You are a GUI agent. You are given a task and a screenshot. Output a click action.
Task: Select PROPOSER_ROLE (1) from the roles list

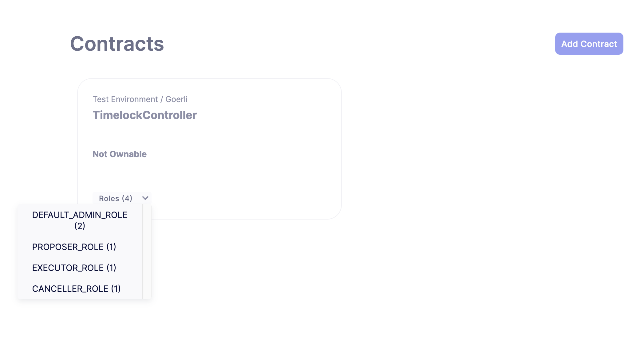click(74, 247)
